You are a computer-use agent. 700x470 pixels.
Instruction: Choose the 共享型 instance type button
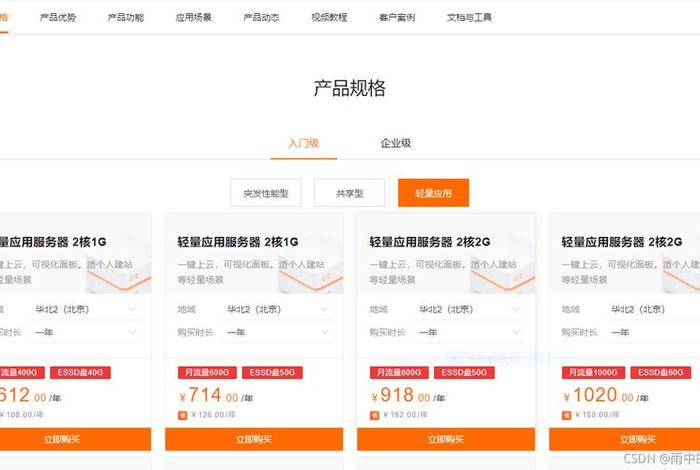coord(350,193)
